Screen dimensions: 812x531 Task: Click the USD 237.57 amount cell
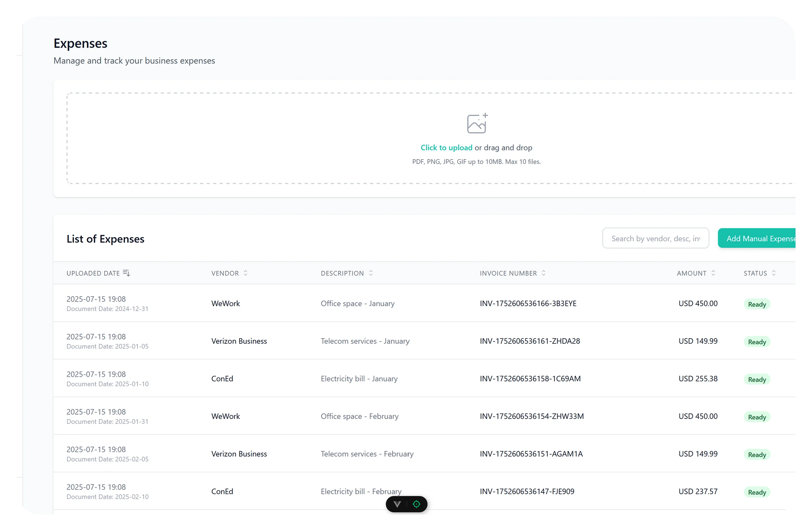coord(698,491)
